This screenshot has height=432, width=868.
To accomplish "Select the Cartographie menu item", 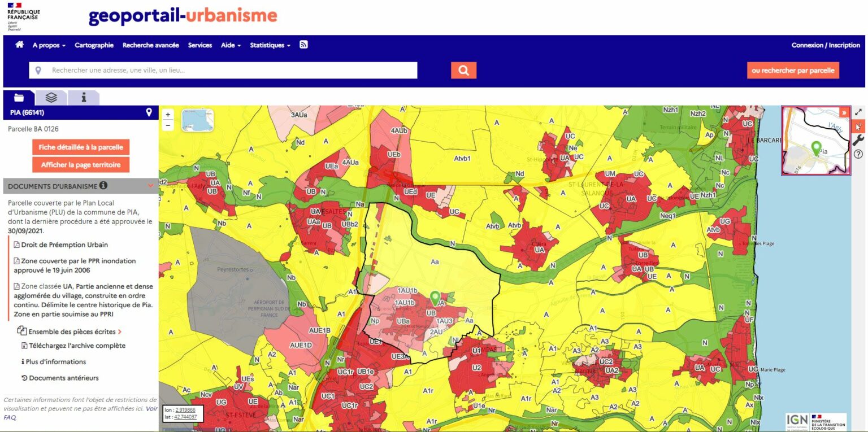I will (94, 45).
